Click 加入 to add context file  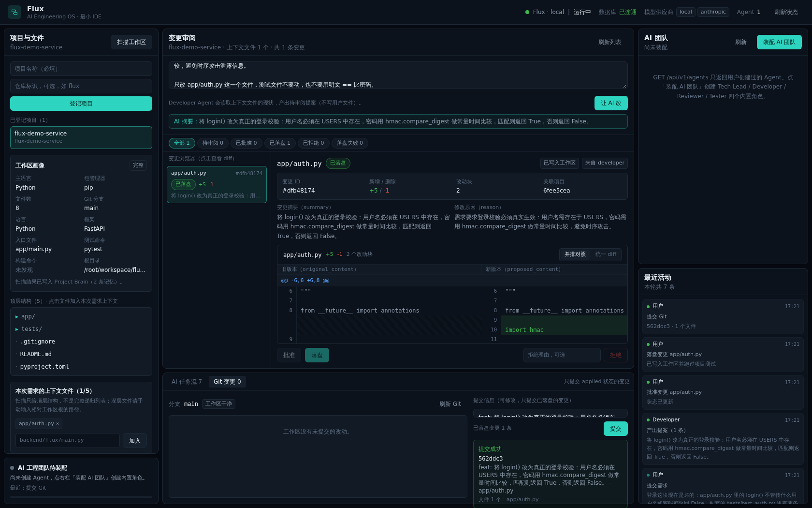(135, 441)
